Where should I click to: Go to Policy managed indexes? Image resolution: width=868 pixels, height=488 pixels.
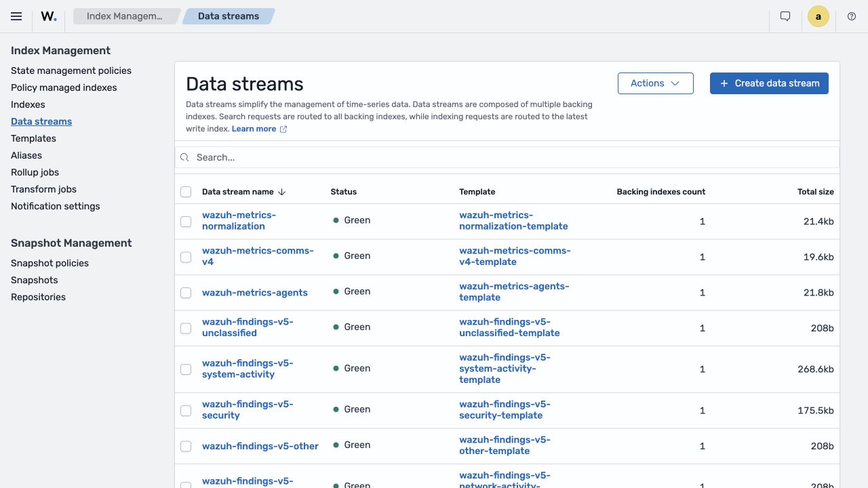tap(64, 87)
